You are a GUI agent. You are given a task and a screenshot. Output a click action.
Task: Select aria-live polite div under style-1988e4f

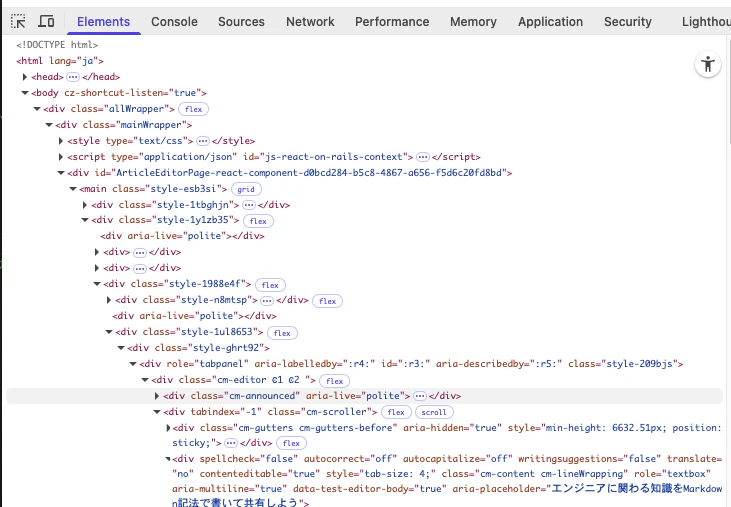194,316
